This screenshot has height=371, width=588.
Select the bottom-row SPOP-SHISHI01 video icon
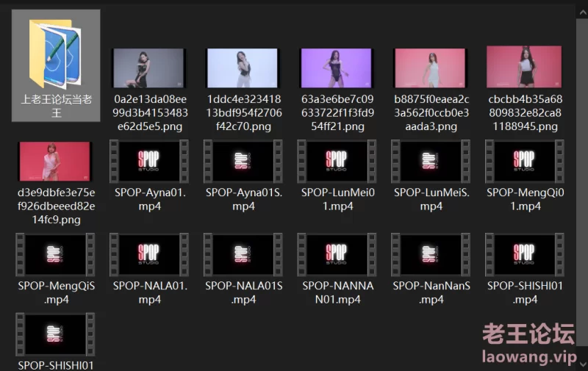[55, 334]
